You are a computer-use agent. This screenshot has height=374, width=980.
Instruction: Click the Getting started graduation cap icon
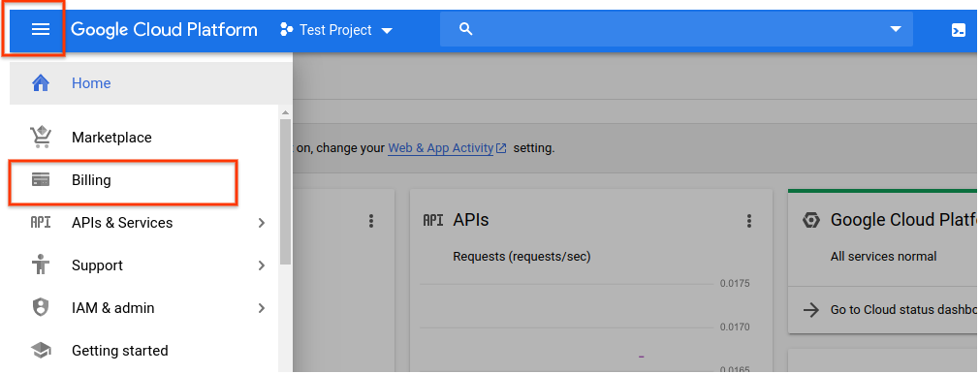(x=41, y=351)
